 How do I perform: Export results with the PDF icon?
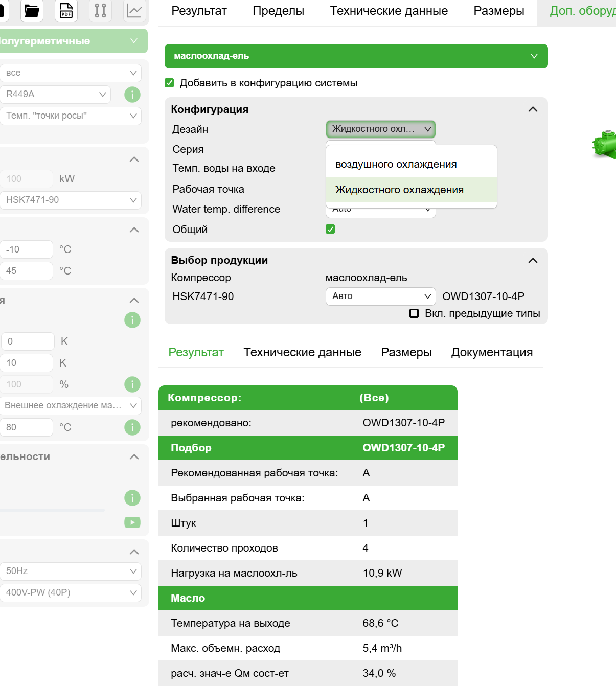[66, 11]
